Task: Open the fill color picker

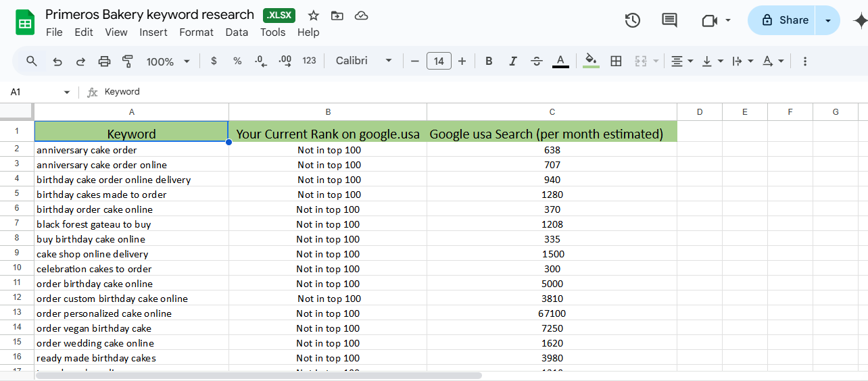Action: pos(591,61)
